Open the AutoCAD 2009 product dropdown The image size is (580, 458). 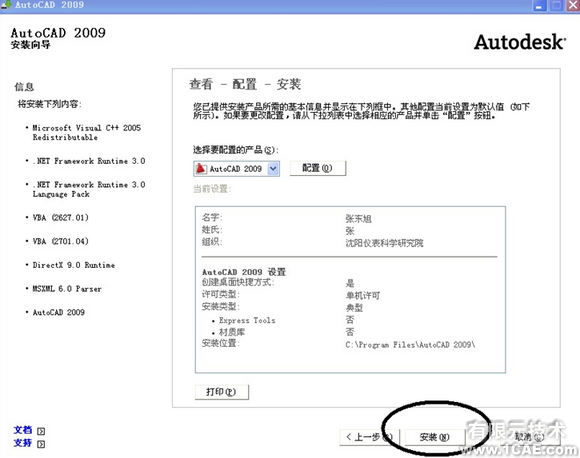click(x=273, y=169)
